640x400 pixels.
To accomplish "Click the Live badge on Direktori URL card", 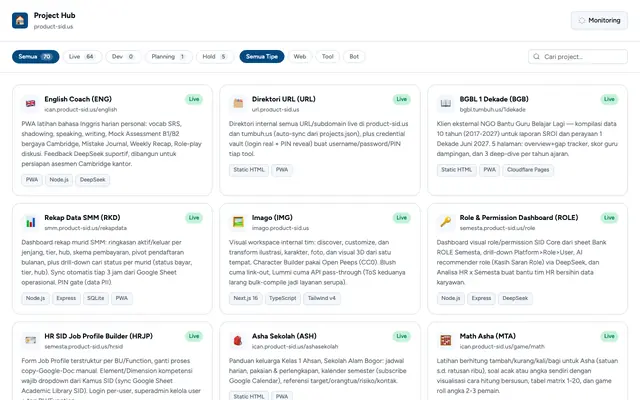I will point(402,99).
